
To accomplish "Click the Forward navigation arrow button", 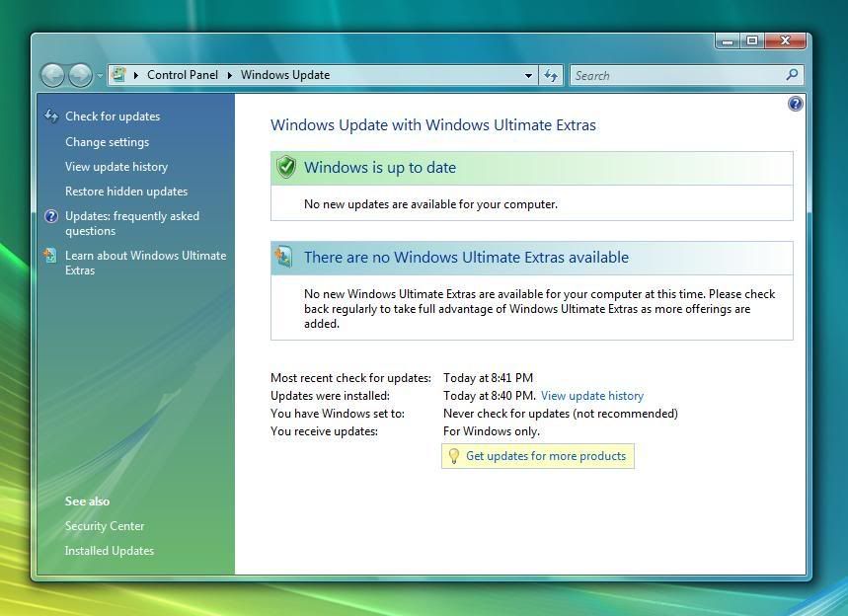I will tap(81, 75).
